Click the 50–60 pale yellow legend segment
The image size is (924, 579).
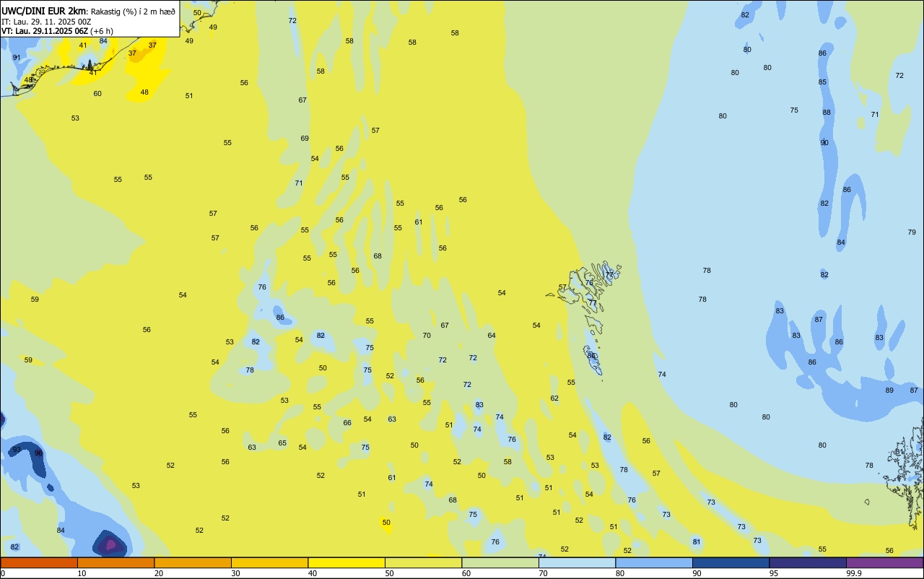[423, 563]
